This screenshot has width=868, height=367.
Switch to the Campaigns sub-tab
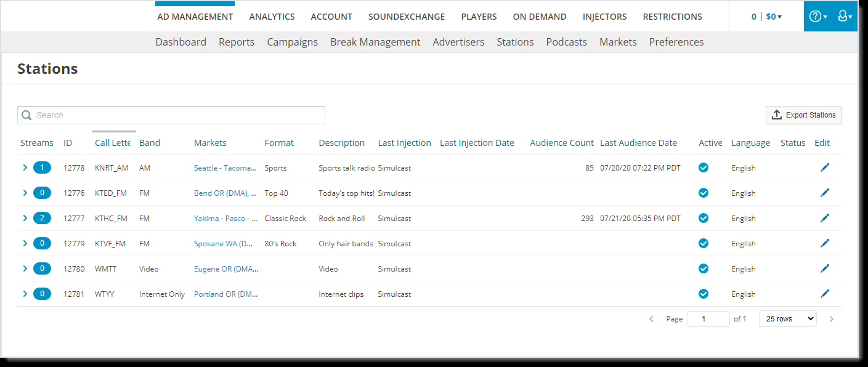[292, 42]
